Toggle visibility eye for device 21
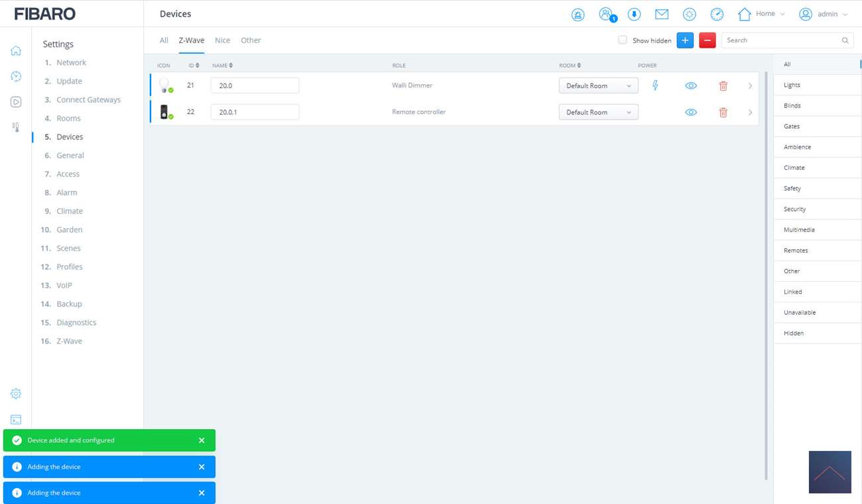 pos(690,86)
